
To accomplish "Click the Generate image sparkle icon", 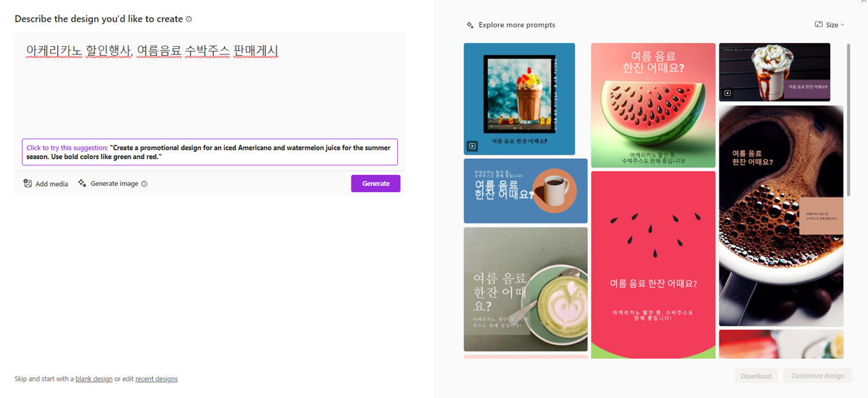I will click(x=82, y=183).
